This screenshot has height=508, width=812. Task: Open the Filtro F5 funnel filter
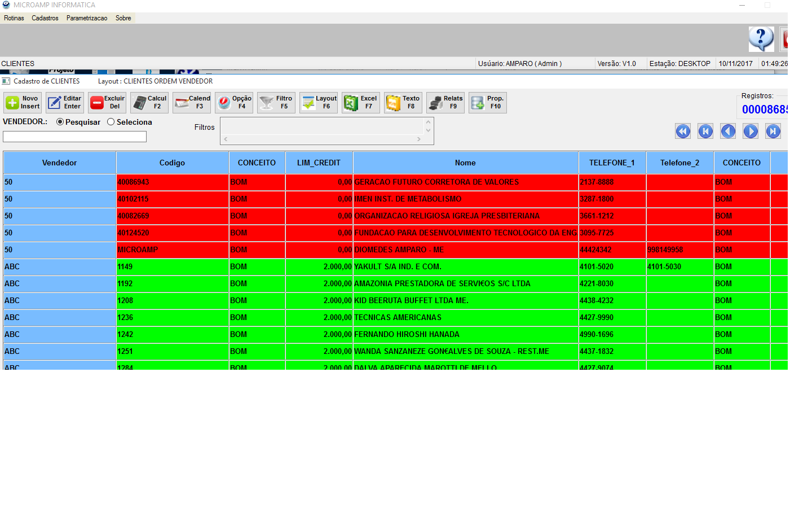coord(276,103)
